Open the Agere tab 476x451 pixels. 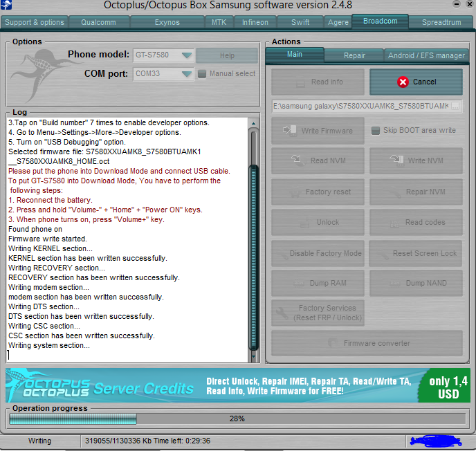point(338,22)
